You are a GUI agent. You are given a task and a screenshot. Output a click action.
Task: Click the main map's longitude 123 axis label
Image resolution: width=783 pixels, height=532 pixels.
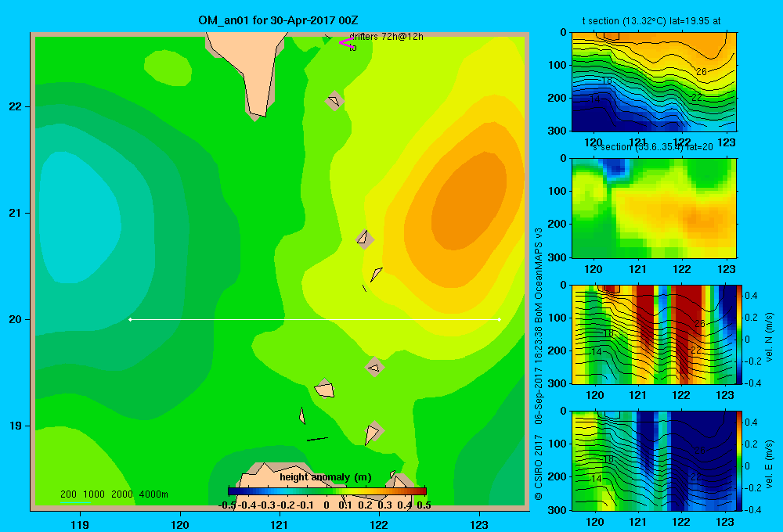click(479, 524)
